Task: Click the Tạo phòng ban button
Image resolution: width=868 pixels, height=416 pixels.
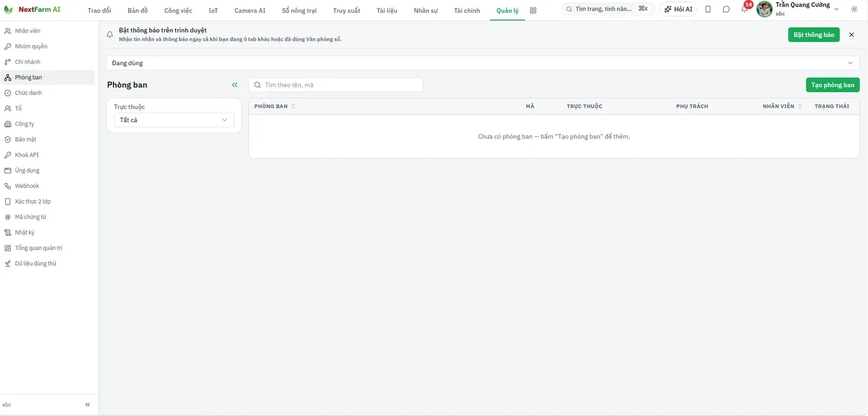Action: tap(833, 85)
